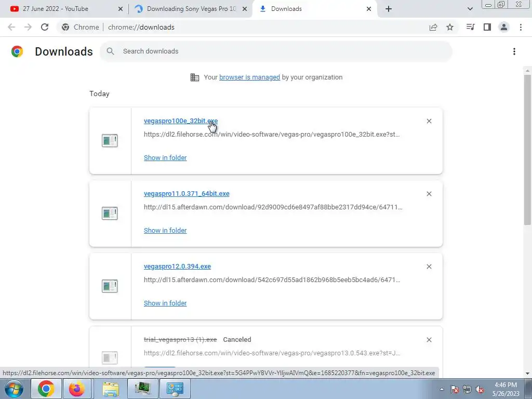Click the page vertical scrollbar thumb
Image resolution: width=532 pixels, height=399 pixels.
[x=527, y=149]
